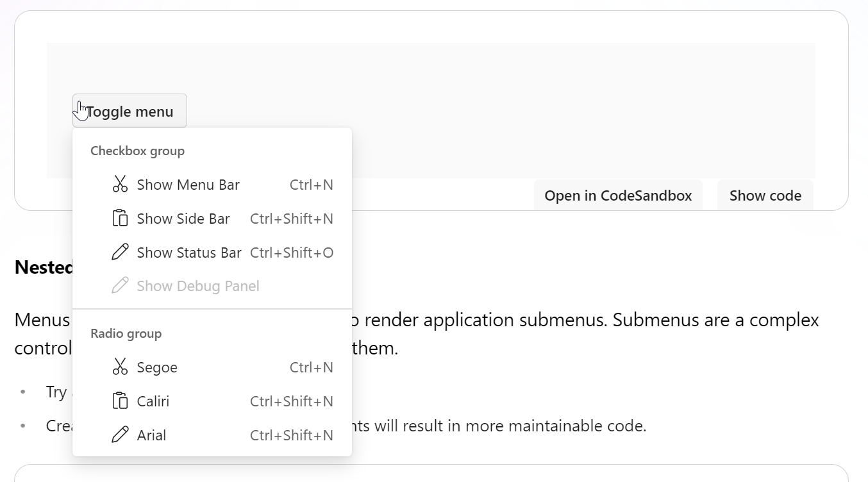
Task: Click the dimmed pen icon of Show Debug Panel
Action: click(120, 286)
